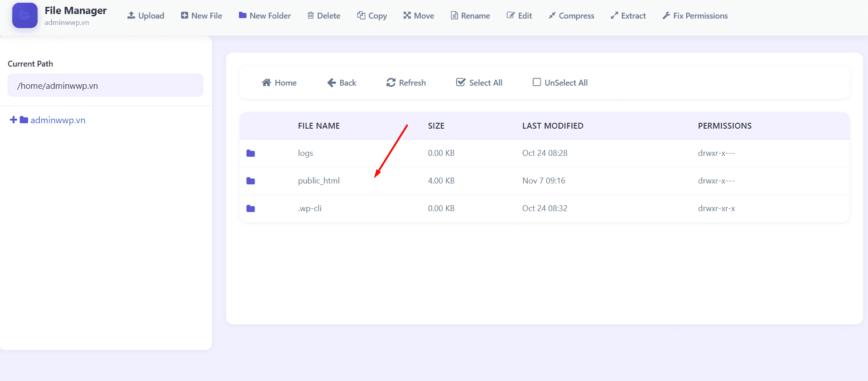Click the logs folder icon
The height and width of the screenshot is (381, 868).
pos(251,153)
